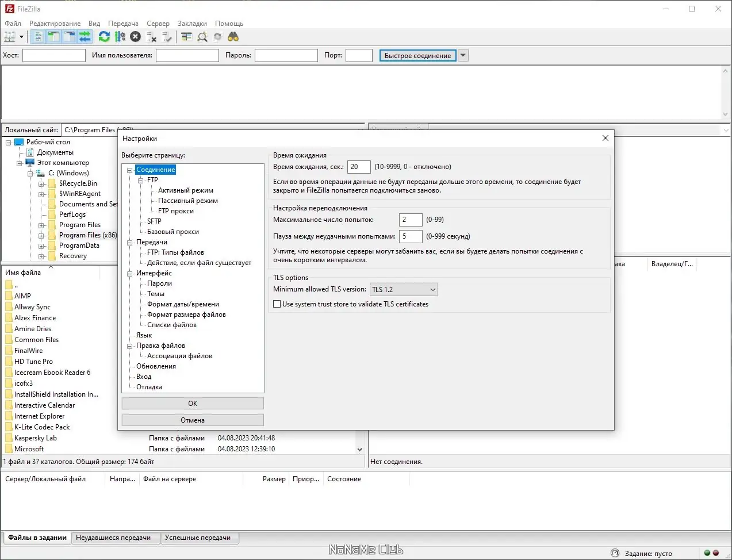The image size is (732, 560).
Task: Select Активный режим settings page
Action: click(x=186, y=190)
